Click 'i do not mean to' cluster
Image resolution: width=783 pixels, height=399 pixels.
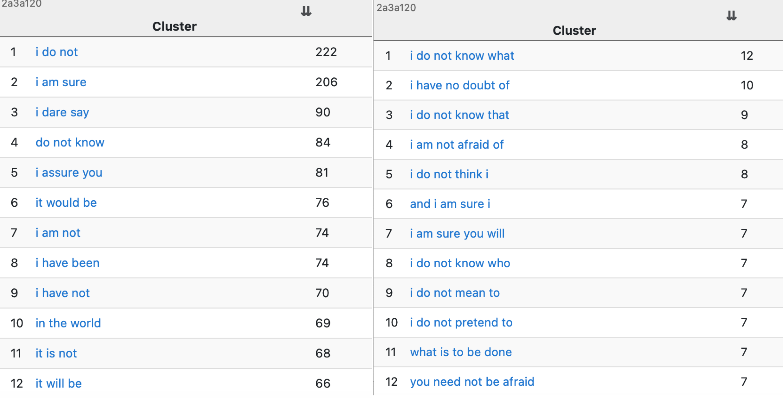click(x=454, y=293)
